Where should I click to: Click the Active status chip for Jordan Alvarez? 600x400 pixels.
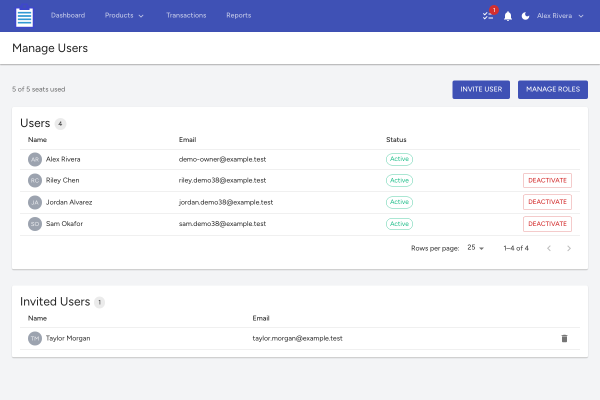(399, 202)
